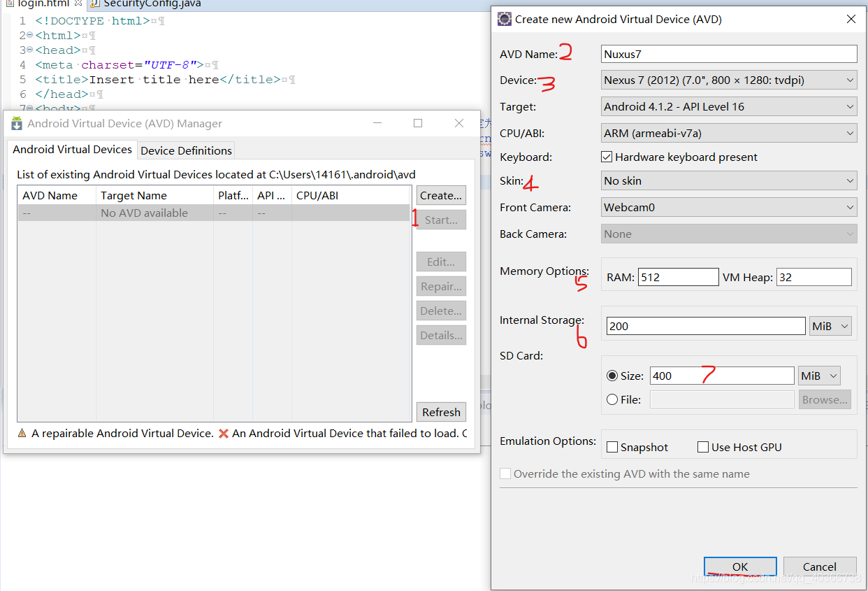Screen dimensions: 868x591
Task: Open the Front Camera dropdown
Action: [729, 207]
